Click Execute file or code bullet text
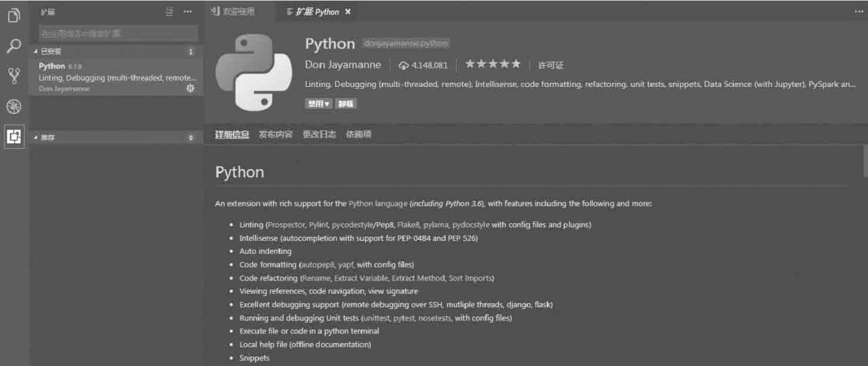 point(309,331)
